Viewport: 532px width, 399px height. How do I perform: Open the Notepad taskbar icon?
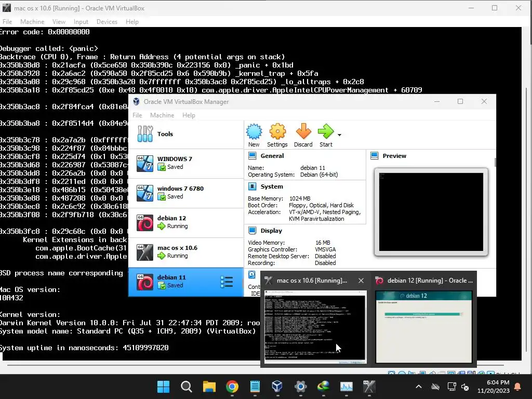coord(255,387)
